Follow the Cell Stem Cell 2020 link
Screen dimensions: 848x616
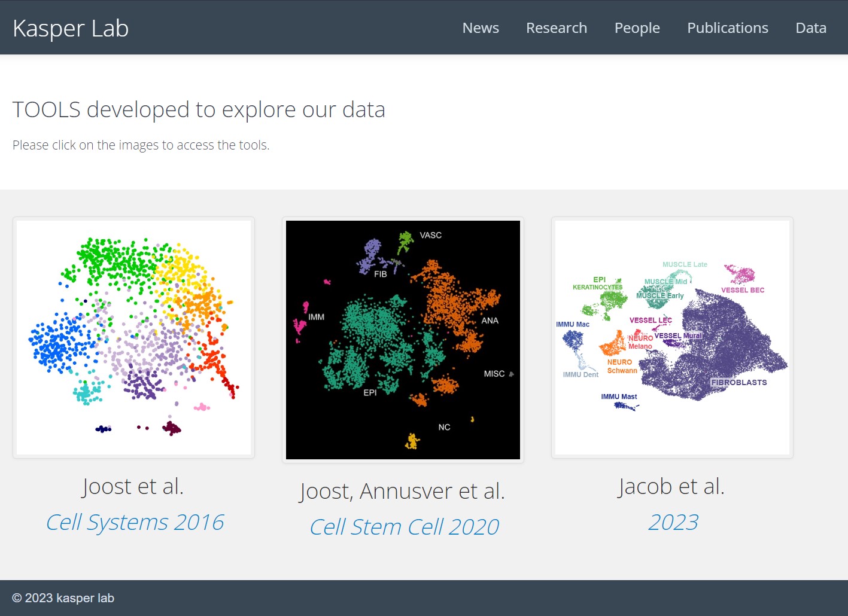pos(404,527)
